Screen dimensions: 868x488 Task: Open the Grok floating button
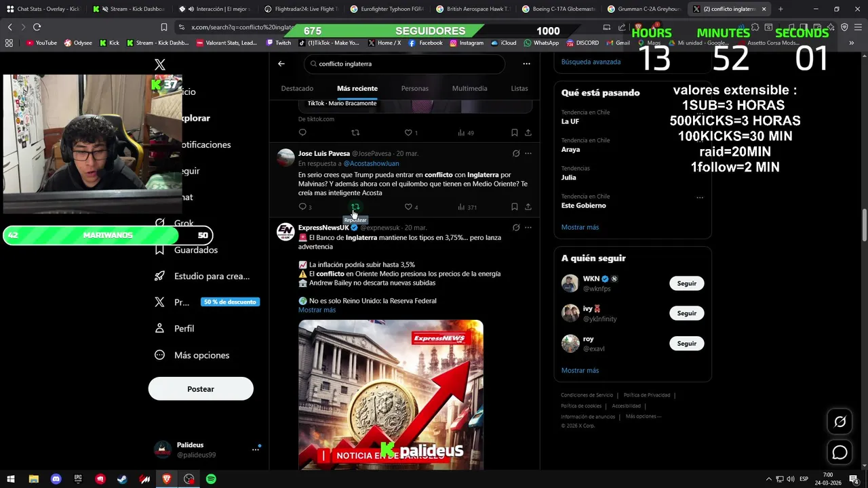840,422
